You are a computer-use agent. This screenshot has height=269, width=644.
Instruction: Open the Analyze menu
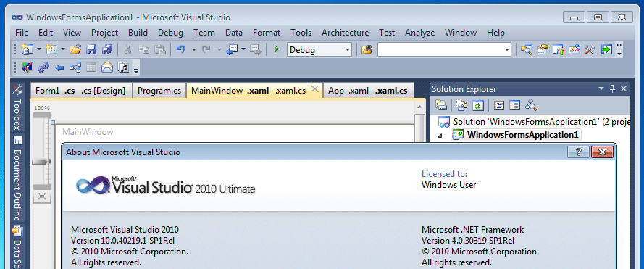click(x=419, y=33)
